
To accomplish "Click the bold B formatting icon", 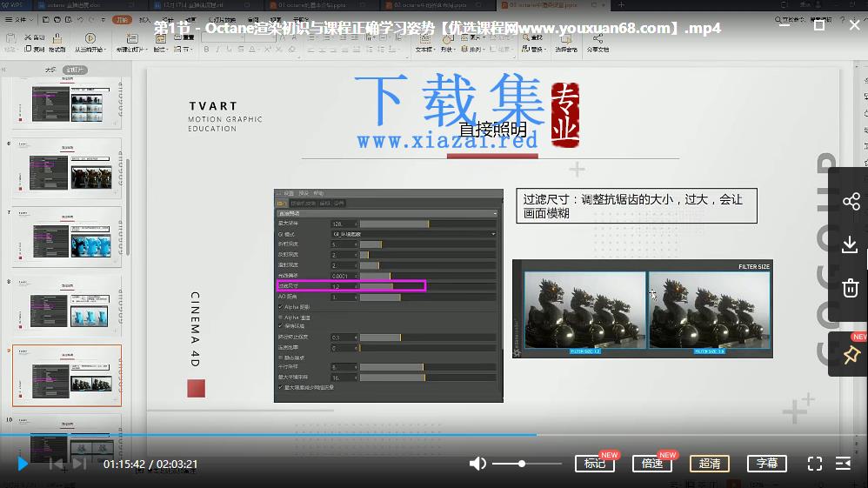I will 206,50.
